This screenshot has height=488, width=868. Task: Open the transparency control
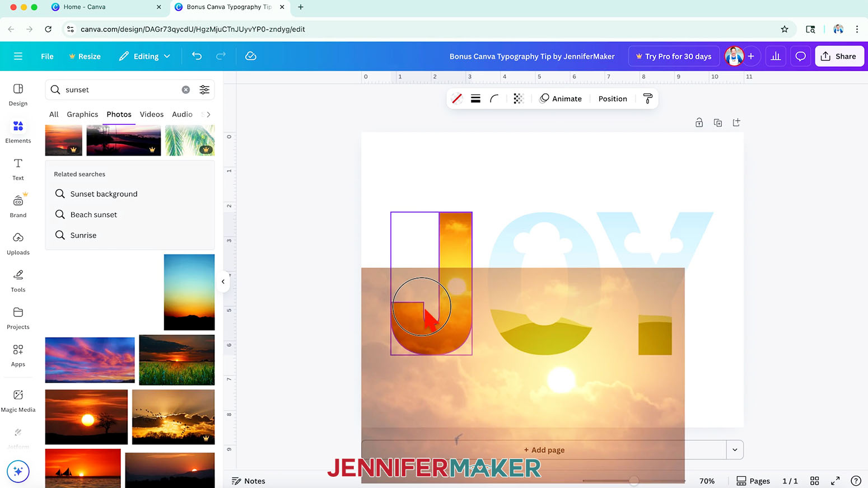click(519, 98)
